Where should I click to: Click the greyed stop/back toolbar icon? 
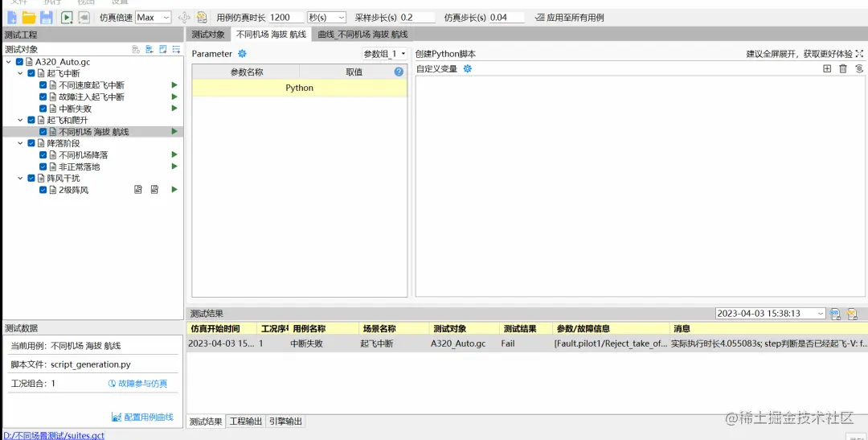coord(84,18)
